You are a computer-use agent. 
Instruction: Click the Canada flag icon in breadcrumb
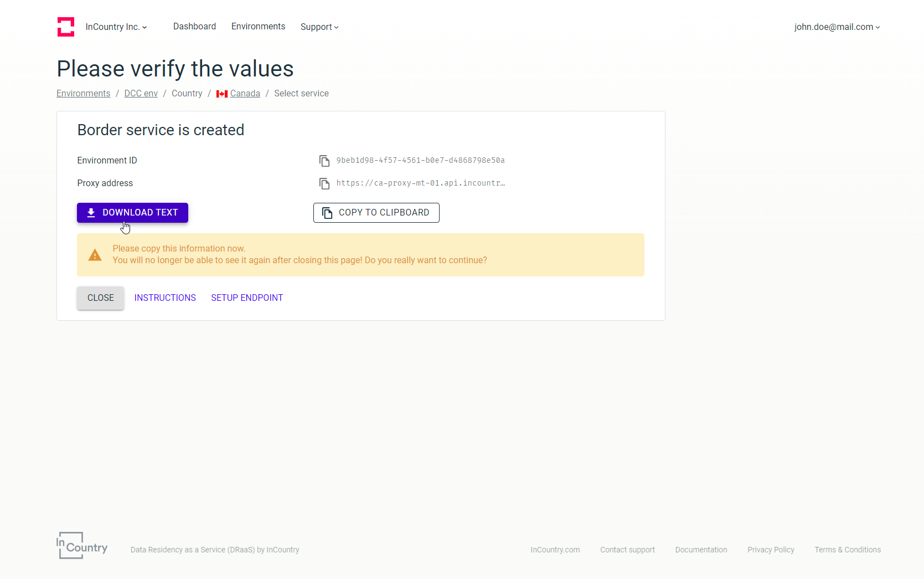click(x=222, y=94)
